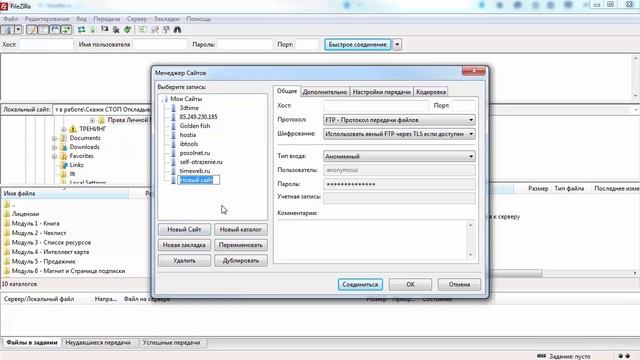Click the Новый Сайт button
The width and height of the screenshot is (640, 360).
[x=184, y=229]
